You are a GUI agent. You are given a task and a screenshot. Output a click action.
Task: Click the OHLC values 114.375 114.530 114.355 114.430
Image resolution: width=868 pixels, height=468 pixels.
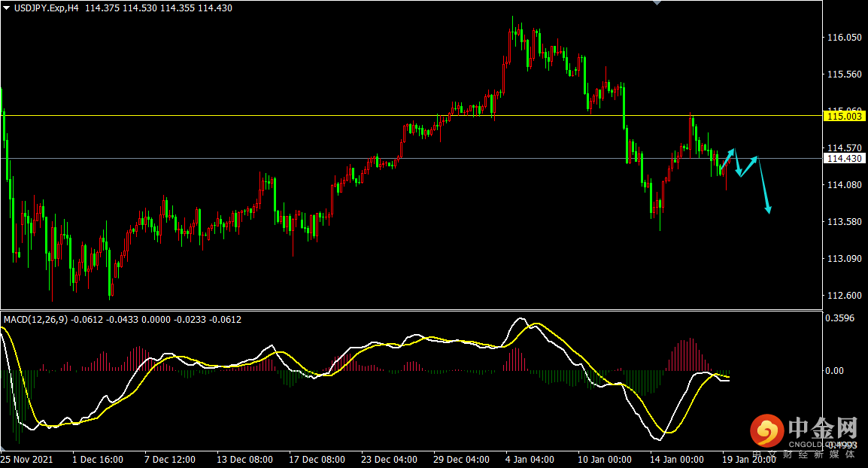pyautogui.click(x=159, y=8)
